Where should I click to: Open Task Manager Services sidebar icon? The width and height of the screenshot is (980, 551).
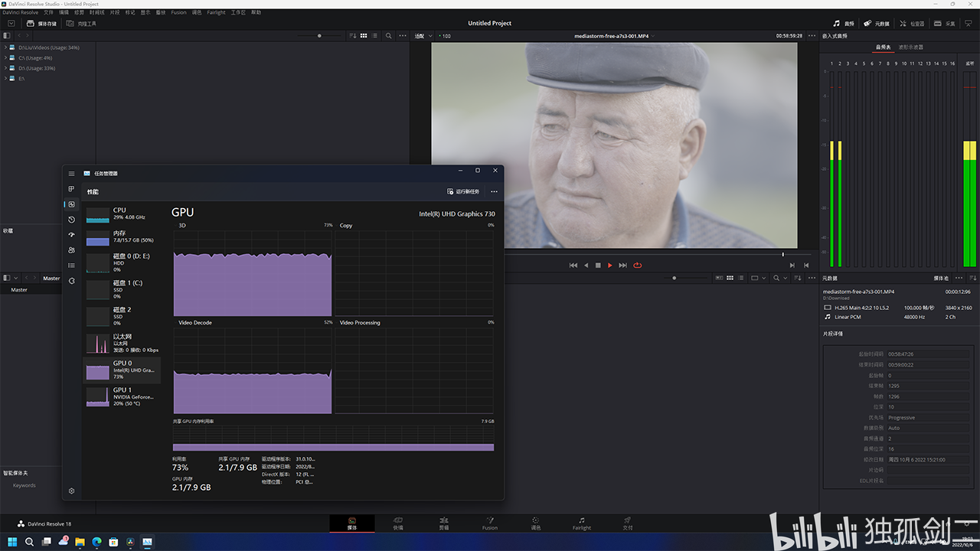(71, 281)
